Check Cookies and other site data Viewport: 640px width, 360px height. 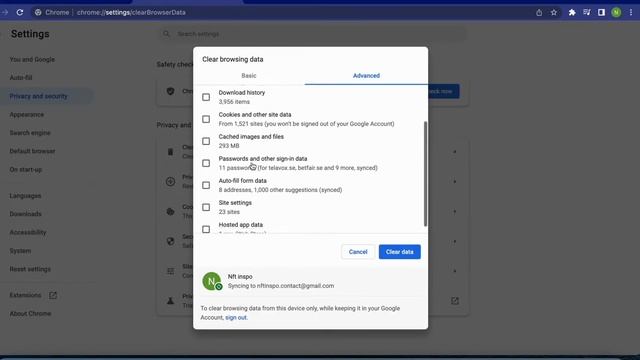pyautogui.click(x=206, y=119)
